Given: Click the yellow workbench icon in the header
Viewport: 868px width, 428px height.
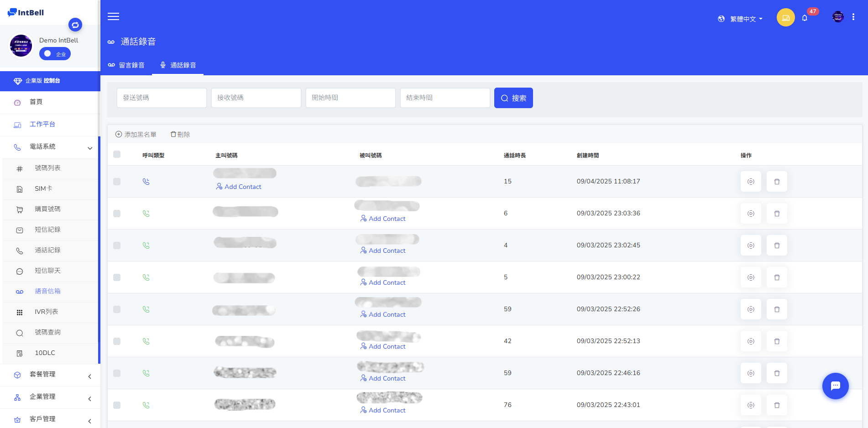Looking at the screenshot, I should coord(786,18).
